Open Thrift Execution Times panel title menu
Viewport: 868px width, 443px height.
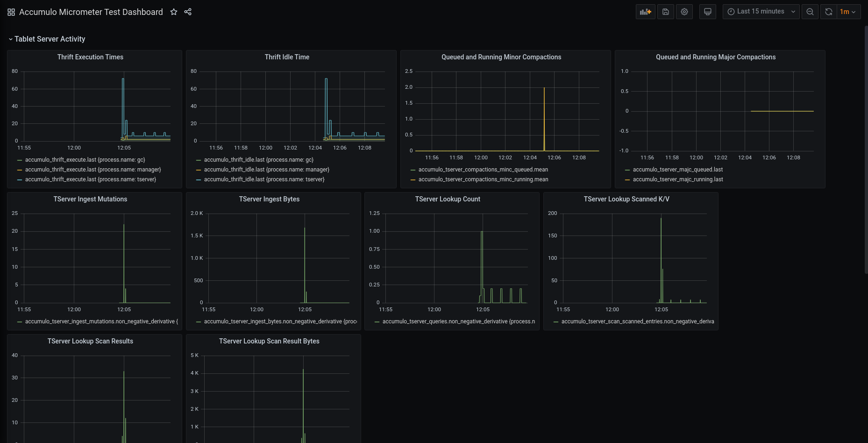pyautogui.click(x=90, y=57)
